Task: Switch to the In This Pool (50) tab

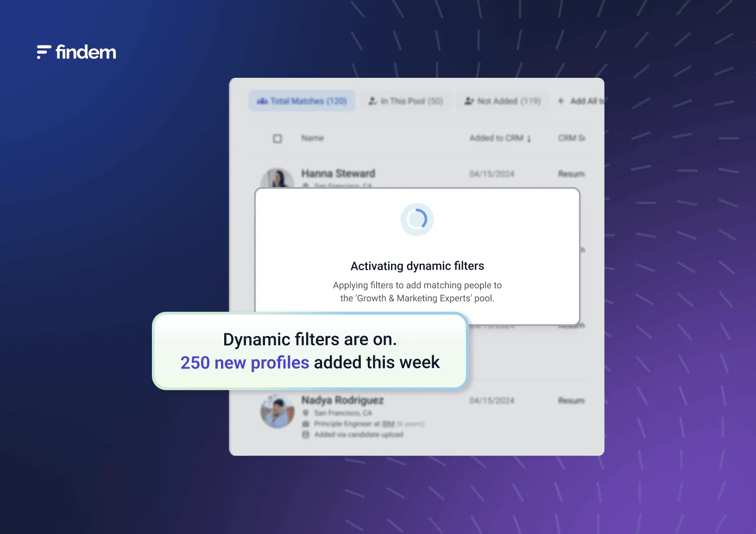Action: (406, 101)
